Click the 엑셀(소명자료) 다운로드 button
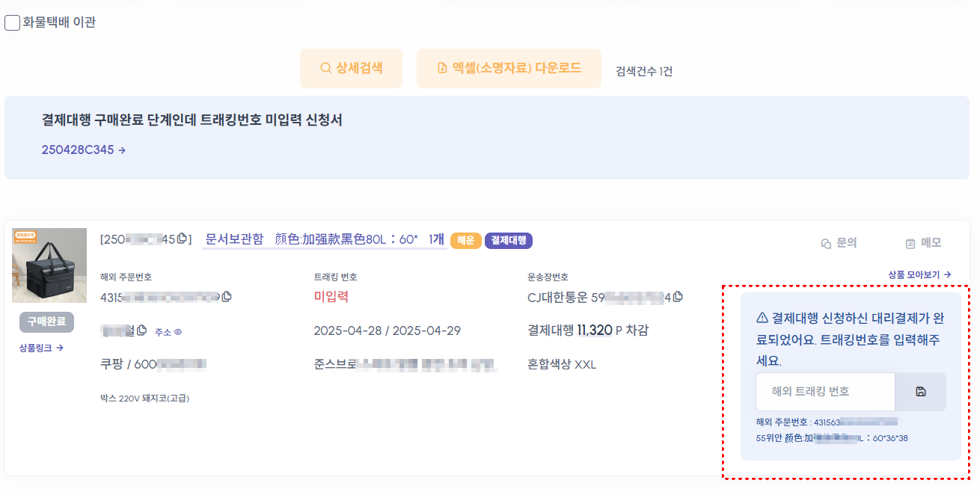 [x=509, y=67]
